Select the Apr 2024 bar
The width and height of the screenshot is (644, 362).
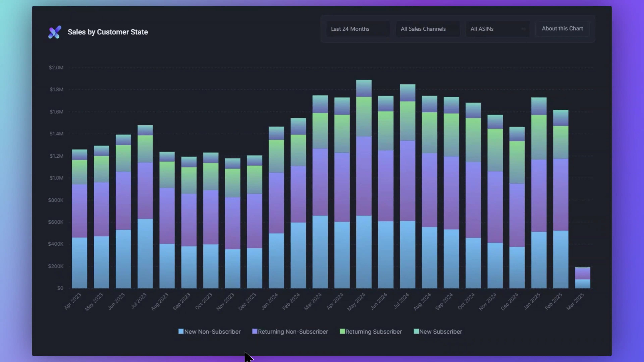point(342,193)
